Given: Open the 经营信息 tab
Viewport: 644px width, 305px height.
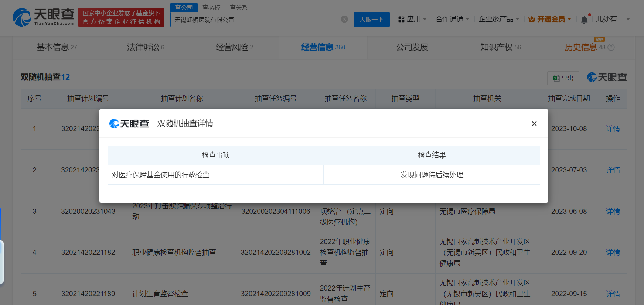Looking at the screenshot, I should (323, 47).
